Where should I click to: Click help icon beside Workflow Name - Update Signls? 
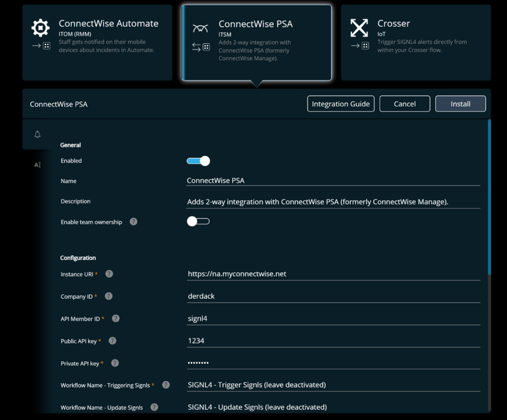[154, 407]
